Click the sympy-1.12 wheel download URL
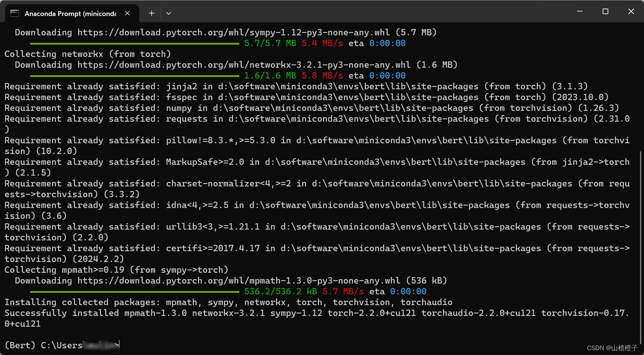 click(x=233, y=32)
